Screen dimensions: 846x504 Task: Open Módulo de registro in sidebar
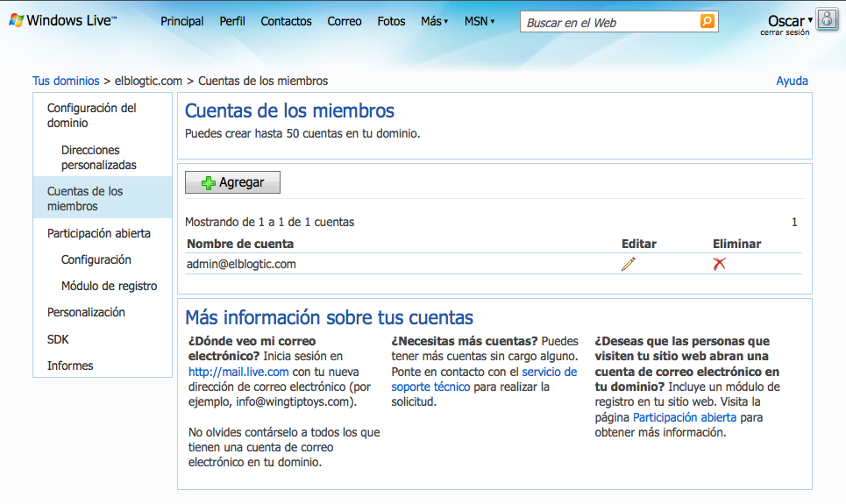(109, 286)
